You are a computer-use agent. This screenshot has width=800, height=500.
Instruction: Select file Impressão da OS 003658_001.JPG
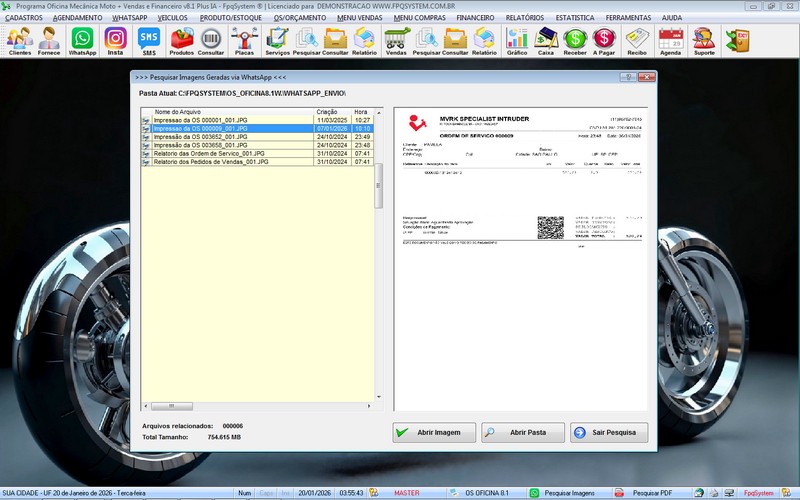pos(257,145)
